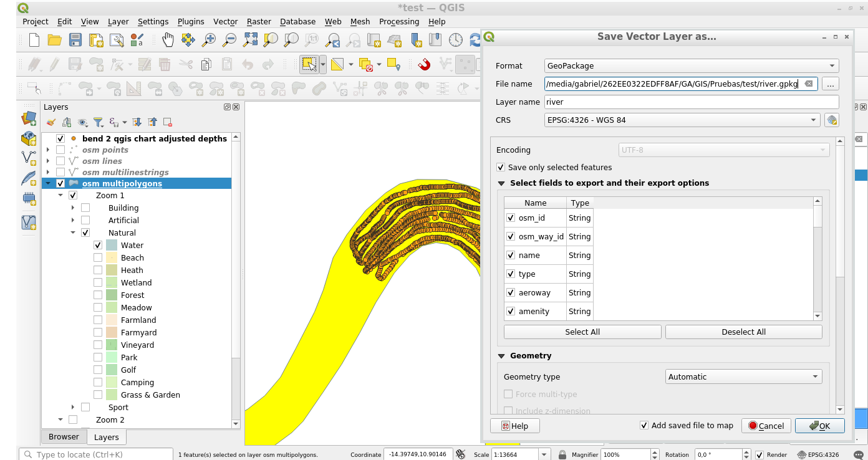The width and height of the screenshot is (868, 460).
Task: Open the Project menu
Action: click(x=36, y=21)
